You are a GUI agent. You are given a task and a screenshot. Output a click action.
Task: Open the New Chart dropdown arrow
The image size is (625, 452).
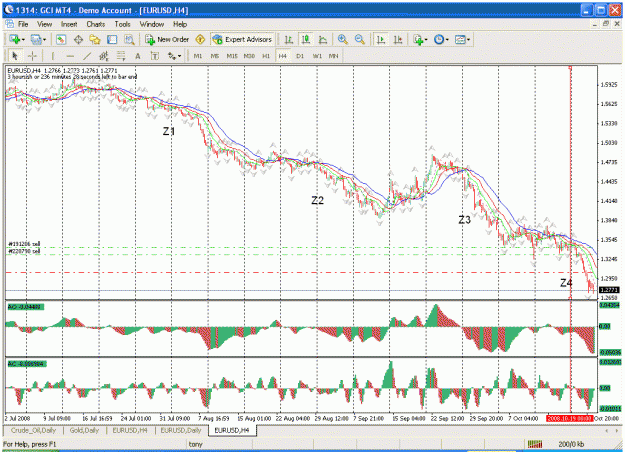[23, 39]
